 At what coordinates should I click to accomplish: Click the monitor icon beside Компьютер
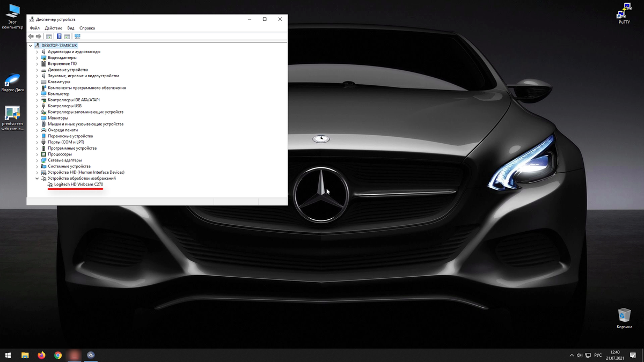pyautogui.click(x=44, y=94)
